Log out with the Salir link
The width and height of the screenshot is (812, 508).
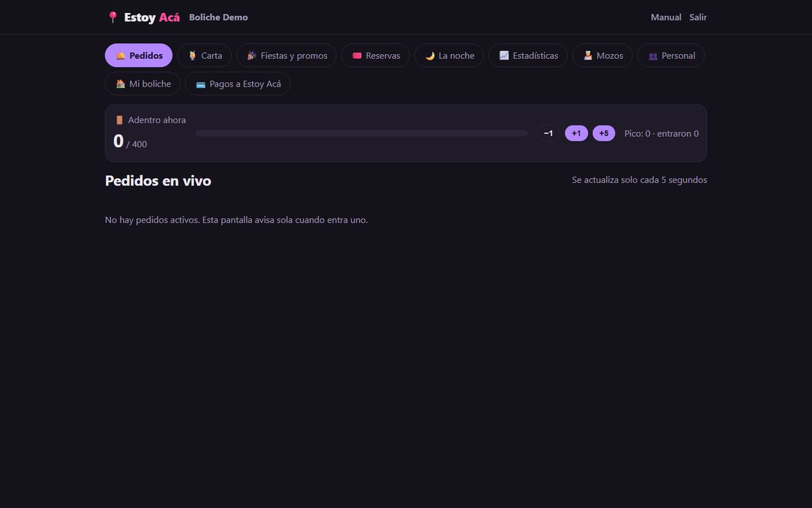698,17
